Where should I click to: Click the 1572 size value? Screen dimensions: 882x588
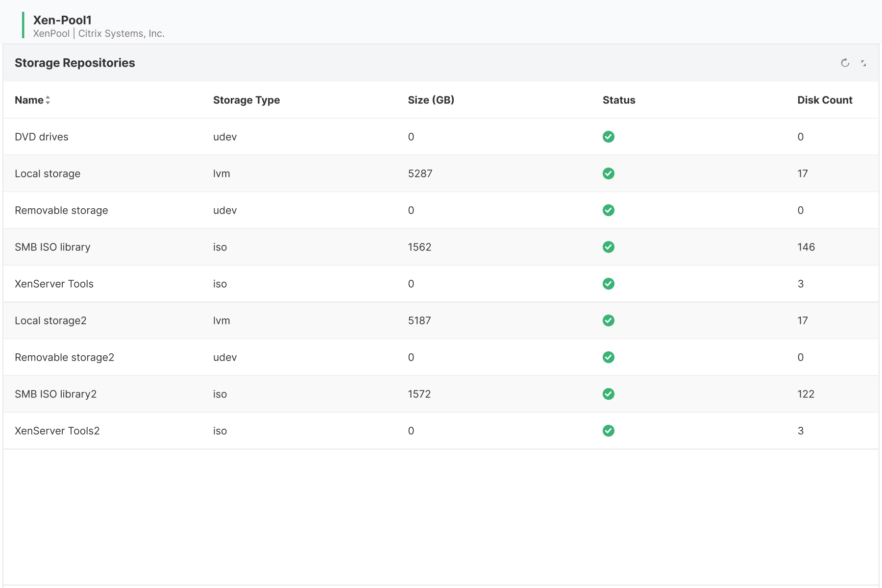coord(419,394)
